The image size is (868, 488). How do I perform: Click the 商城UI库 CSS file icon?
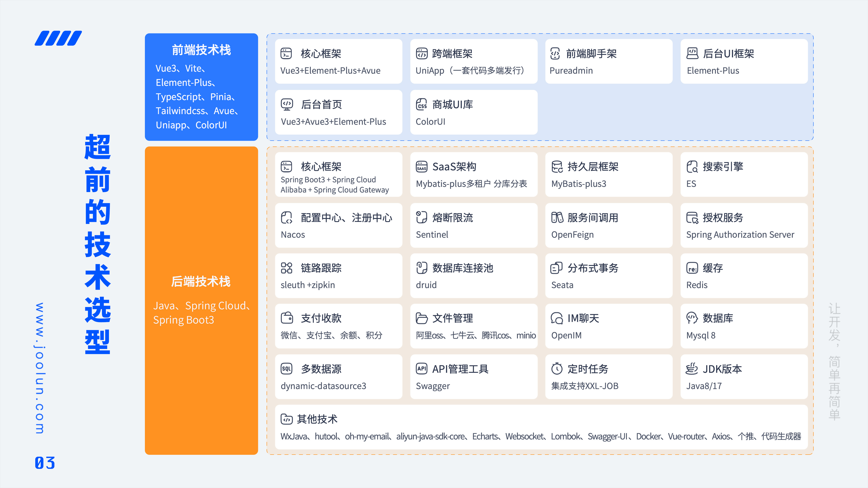point(422,104)
